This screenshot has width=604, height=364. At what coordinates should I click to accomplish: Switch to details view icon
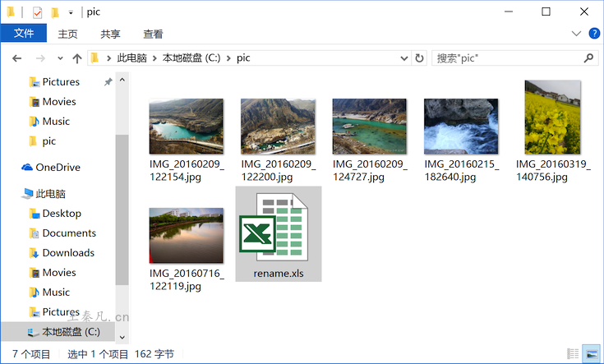pos(573,353)
